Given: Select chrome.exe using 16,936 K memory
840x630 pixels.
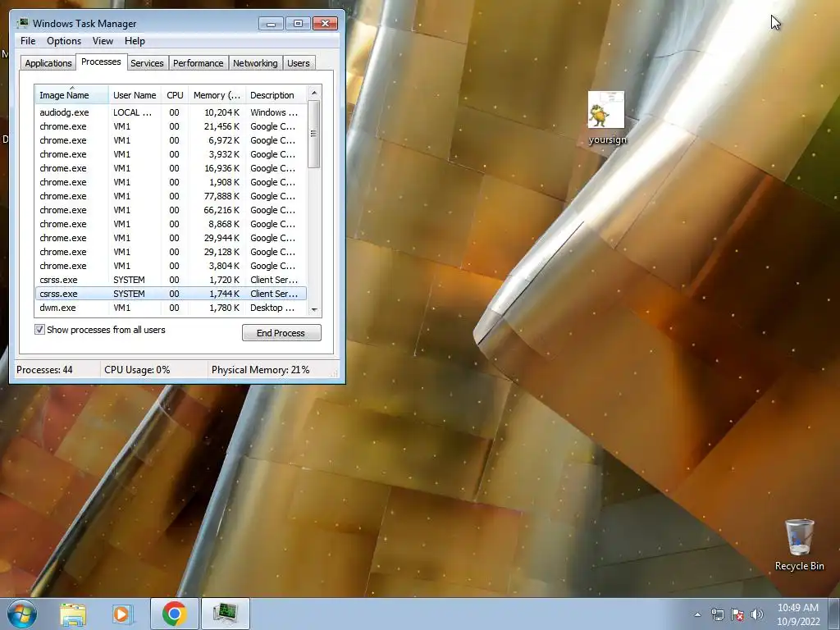Looking at the screenshot, I should click(x=171, y=168).
